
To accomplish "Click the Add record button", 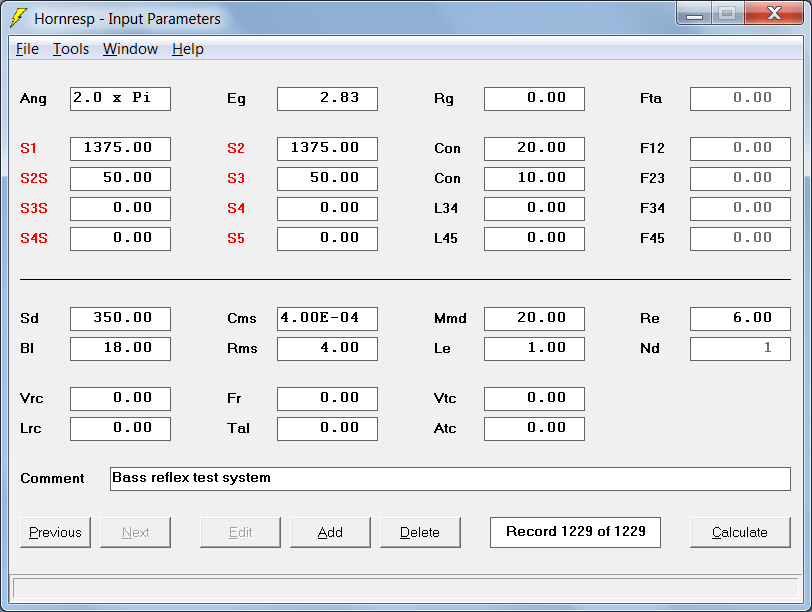I will pyautogui.click(x=330, y=532).
